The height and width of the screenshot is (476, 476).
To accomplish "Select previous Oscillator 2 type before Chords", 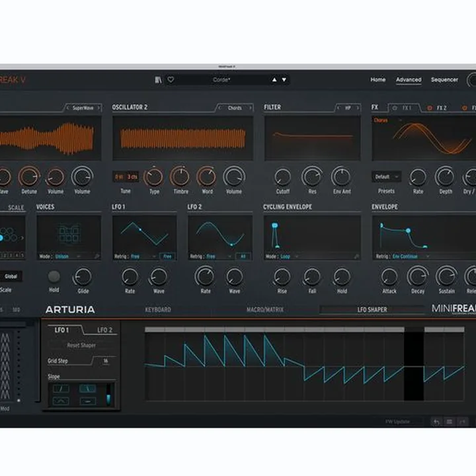I will (219, 108).
